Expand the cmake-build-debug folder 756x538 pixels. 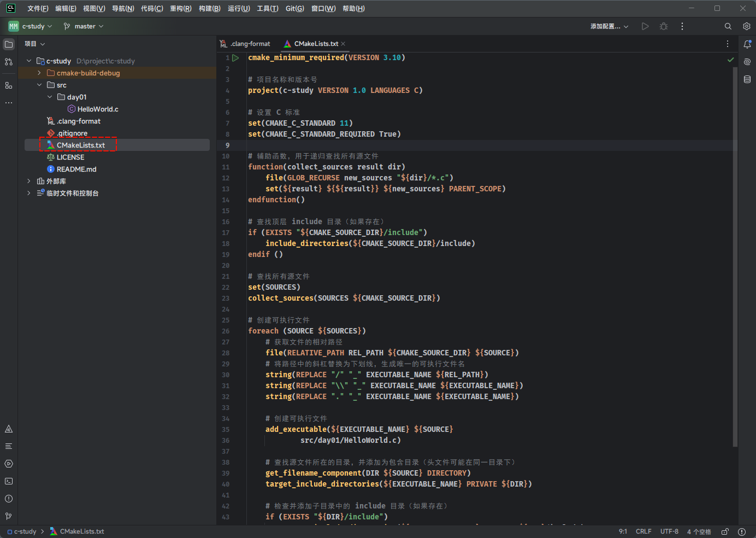pos(39,73)
